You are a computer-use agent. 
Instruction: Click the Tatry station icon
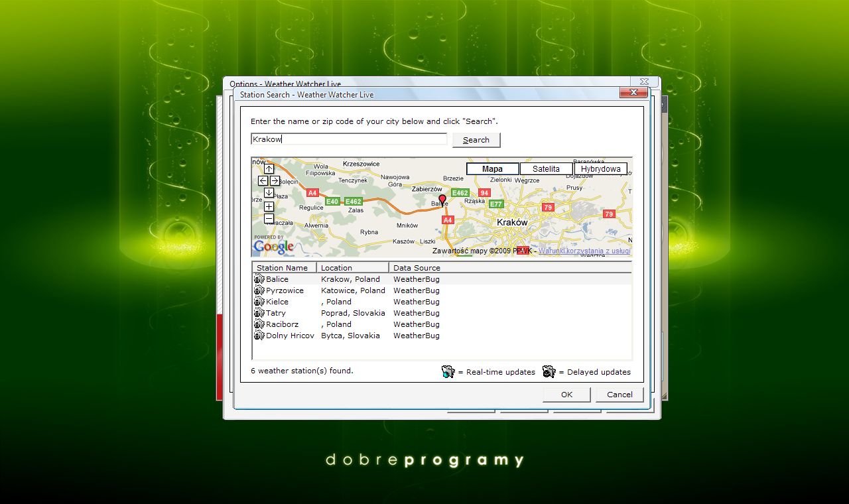(x=259, y=313)
